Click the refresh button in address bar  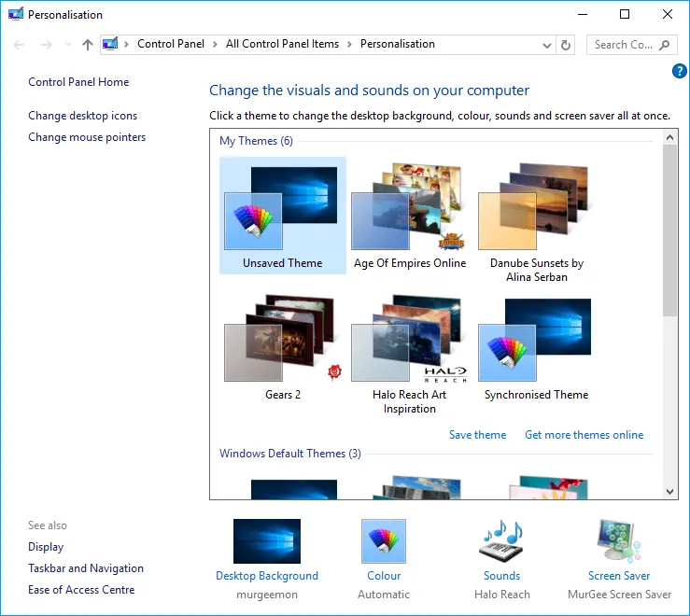click(x=566, y=45)
